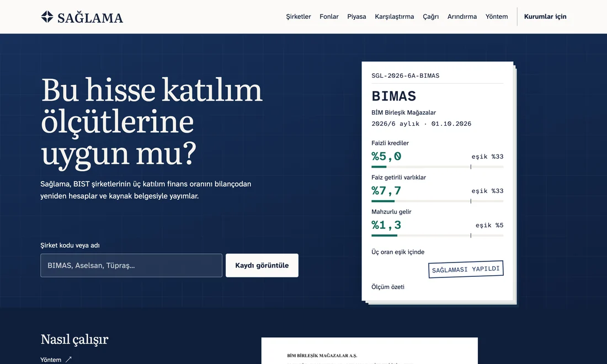Click the Faizli krediler label

390,143
